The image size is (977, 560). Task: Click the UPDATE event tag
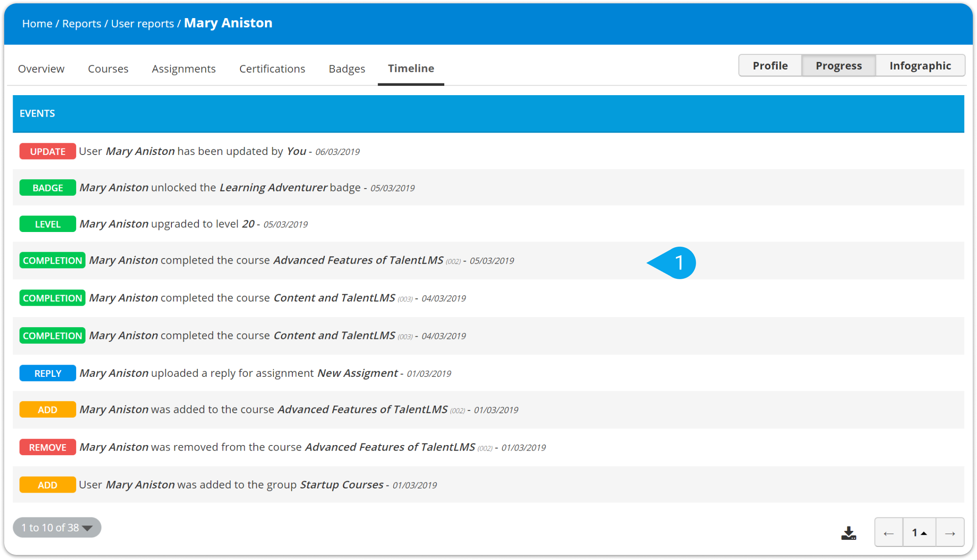(x=48, y=152)
